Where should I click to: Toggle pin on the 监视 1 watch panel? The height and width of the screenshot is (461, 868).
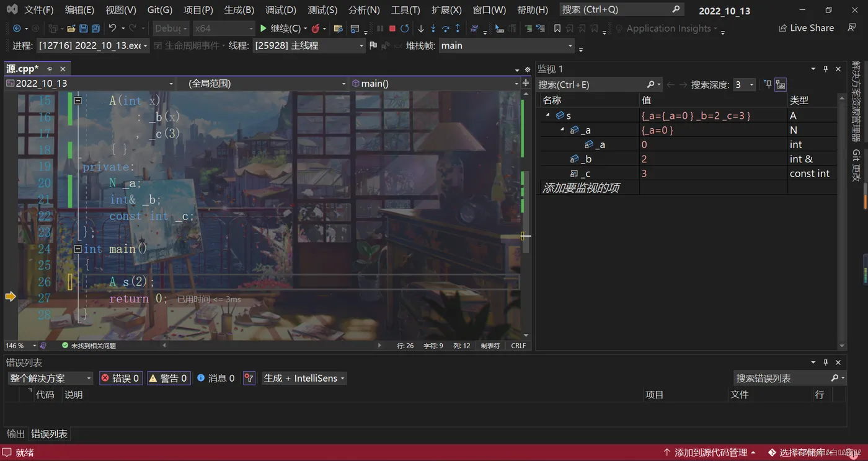(x=826, y=69)
